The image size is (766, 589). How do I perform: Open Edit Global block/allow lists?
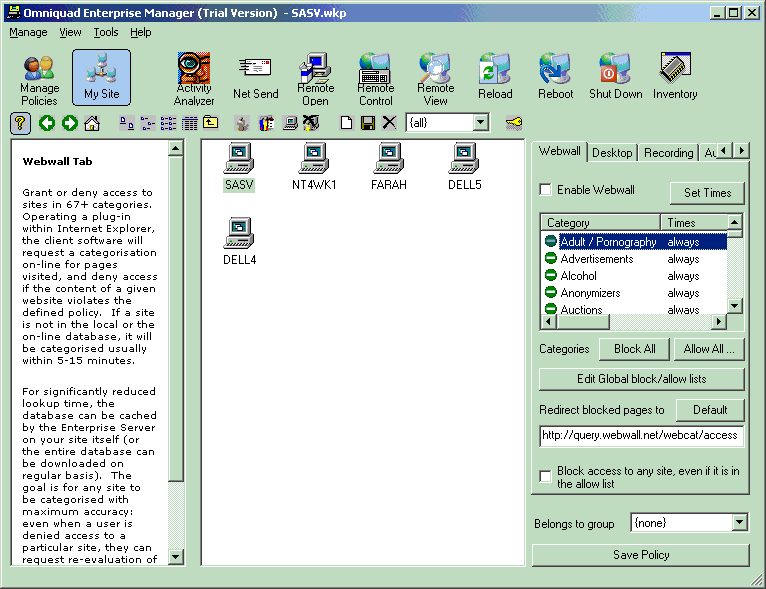tap(641, 379)
